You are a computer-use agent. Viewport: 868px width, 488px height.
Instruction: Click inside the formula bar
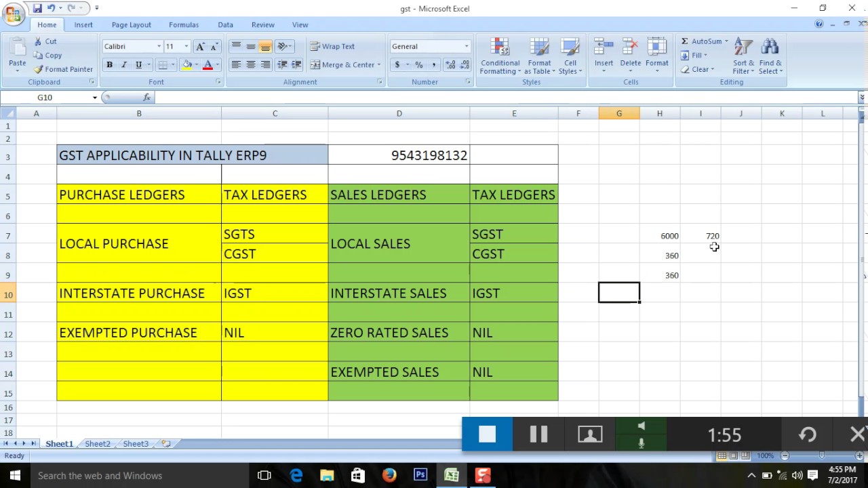pos(505,98)
